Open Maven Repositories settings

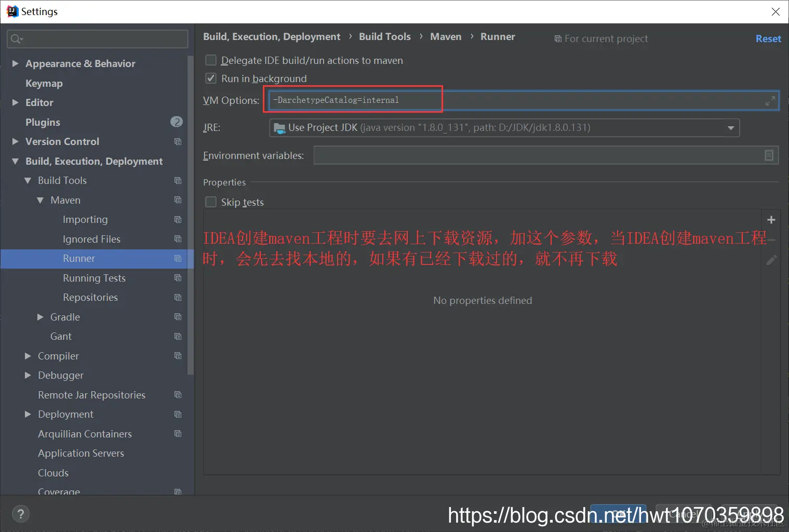click(90, 298)
